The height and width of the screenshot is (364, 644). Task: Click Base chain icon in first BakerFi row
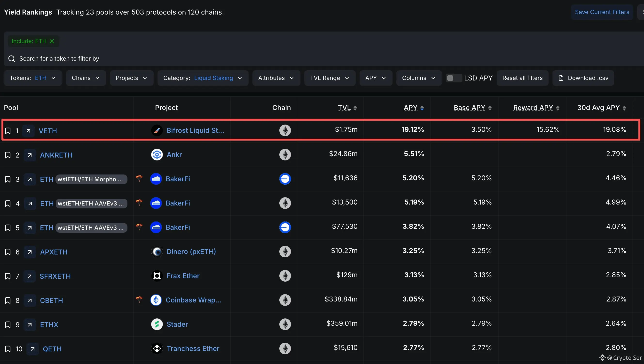285,179
